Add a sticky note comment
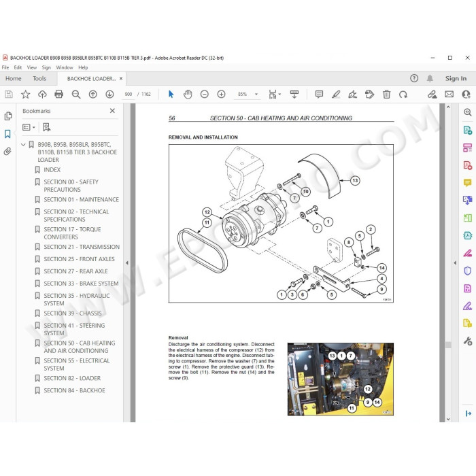This screenshot has height=476, width=476. click(319, 95)
